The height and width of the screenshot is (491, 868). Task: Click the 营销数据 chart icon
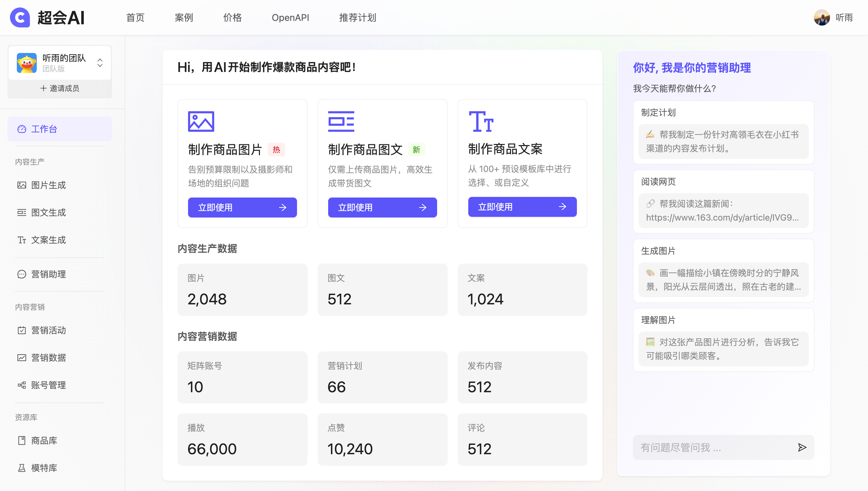click(21, 357)
